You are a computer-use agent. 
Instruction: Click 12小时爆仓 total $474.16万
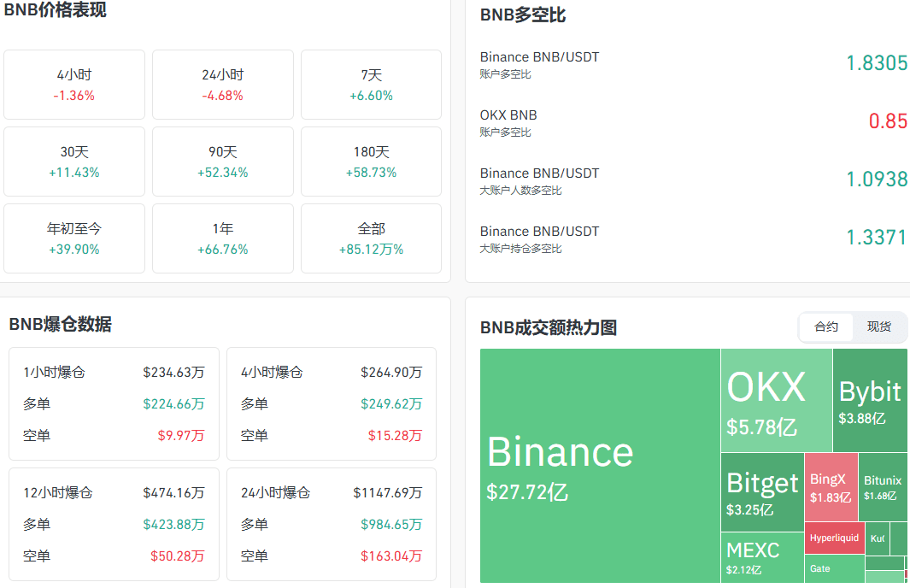point(173,493)
